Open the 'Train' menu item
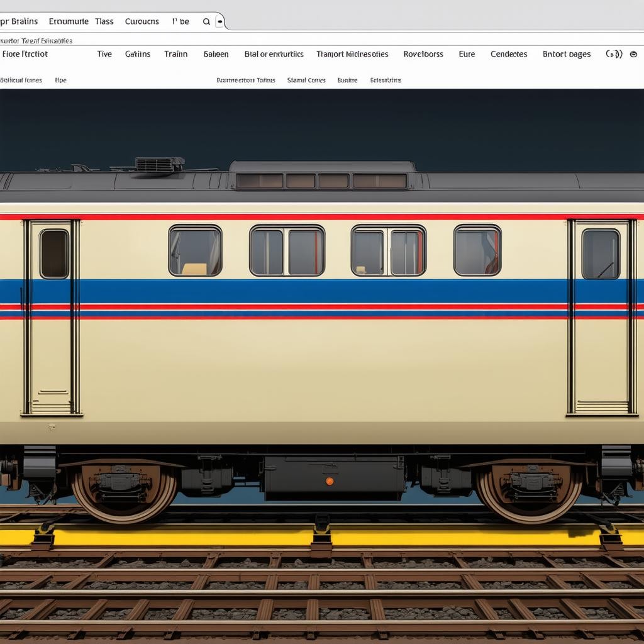Image resolution: width=644 pixels, height=644 pixels. 175,54
